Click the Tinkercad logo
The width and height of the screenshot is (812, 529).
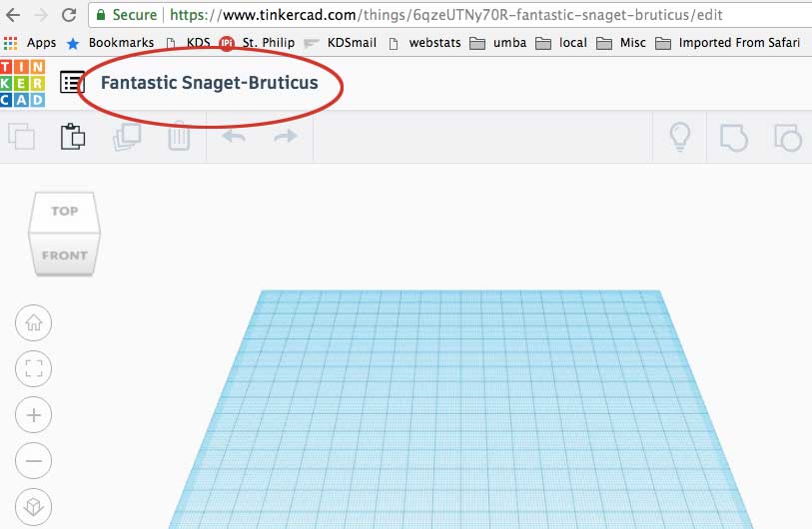(x=22, y=83)
